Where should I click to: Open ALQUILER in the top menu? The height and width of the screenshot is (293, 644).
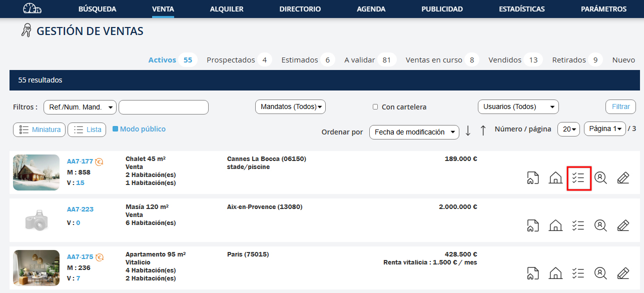pos(227,9)
